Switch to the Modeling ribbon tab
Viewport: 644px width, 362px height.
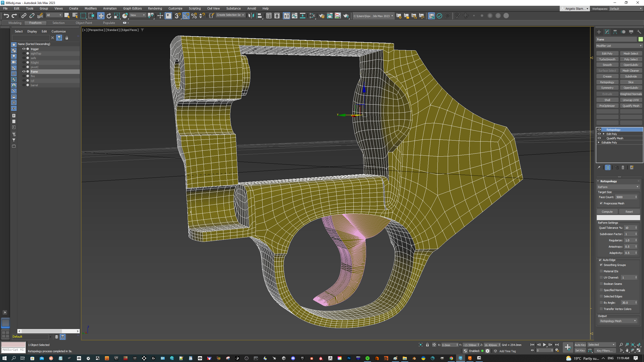point(15,23)
